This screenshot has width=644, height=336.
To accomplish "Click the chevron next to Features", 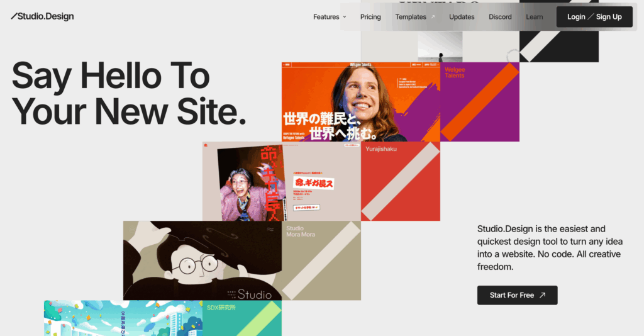I will pyautogui.click(x=345, y=17).
